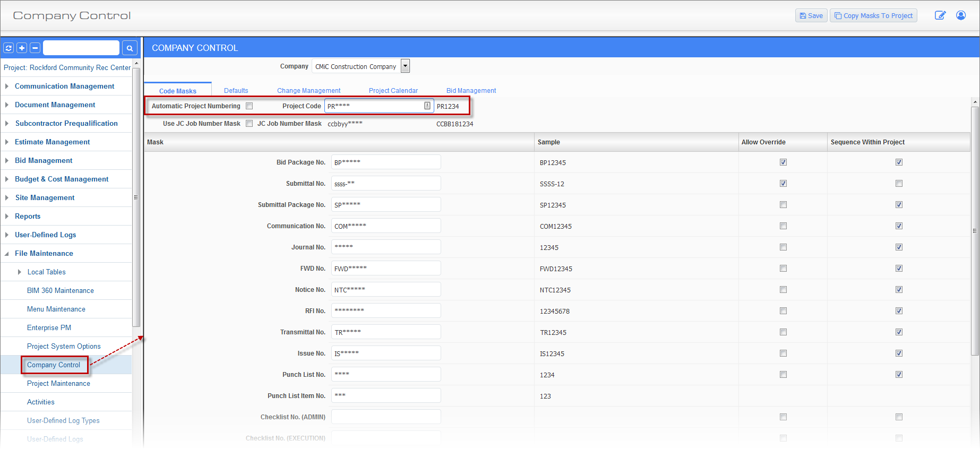Click the expand all plus icon
This screenshot has width=980, height=449.
click(22, 48)
